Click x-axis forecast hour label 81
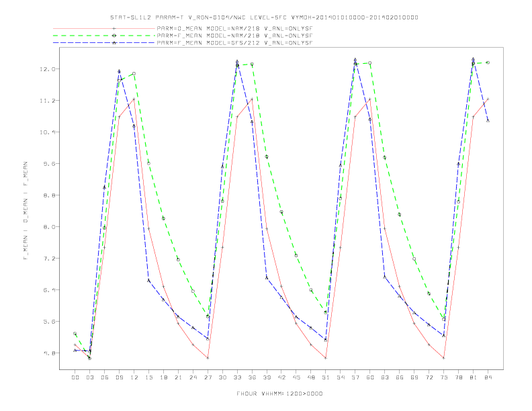 point(474,377)
